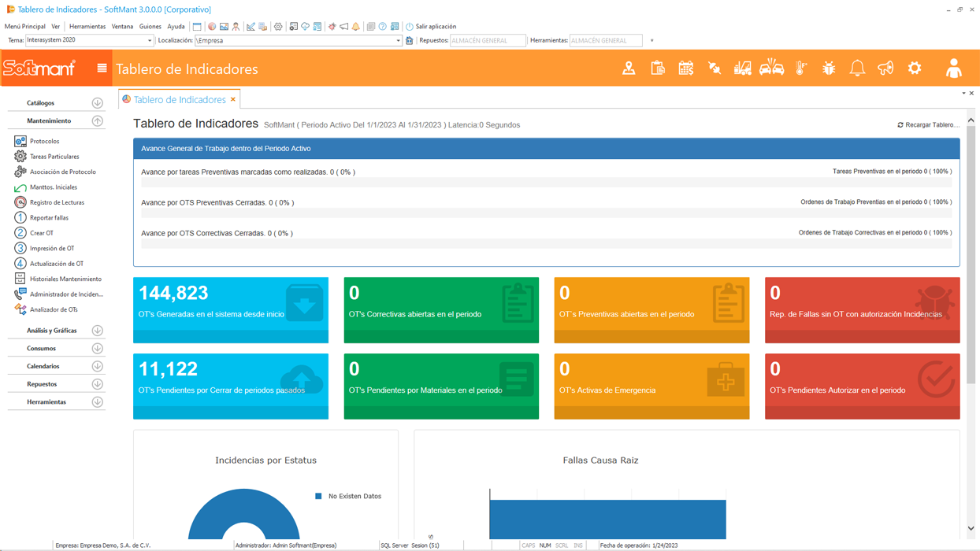The height and width of the screenshot is (551, 980).
Task: Open the Herramientas menu in menu bar
Action: [x=87, y=27]
